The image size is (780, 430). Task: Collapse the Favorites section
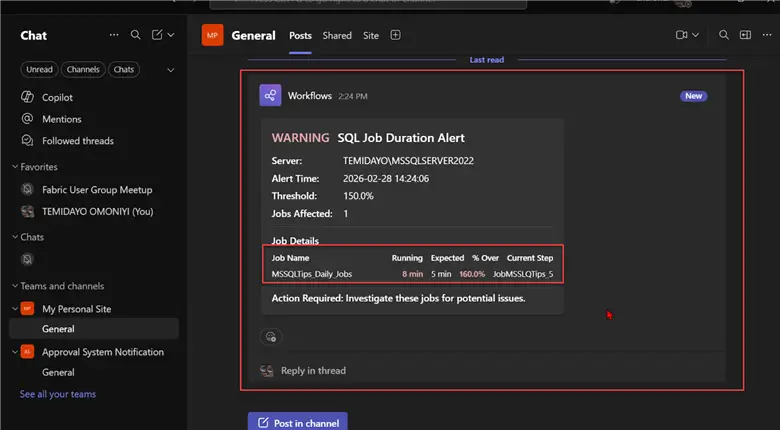(x=15, y=167)
